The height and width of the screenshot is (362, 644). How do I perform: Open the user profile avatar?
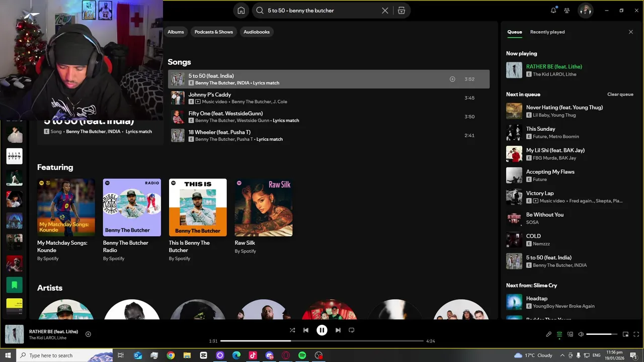coord(585,10)
